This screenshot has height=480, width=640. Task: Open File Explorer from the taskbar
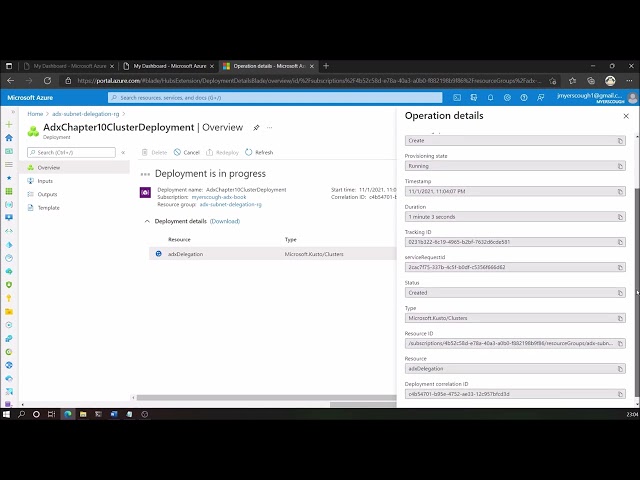83,414
